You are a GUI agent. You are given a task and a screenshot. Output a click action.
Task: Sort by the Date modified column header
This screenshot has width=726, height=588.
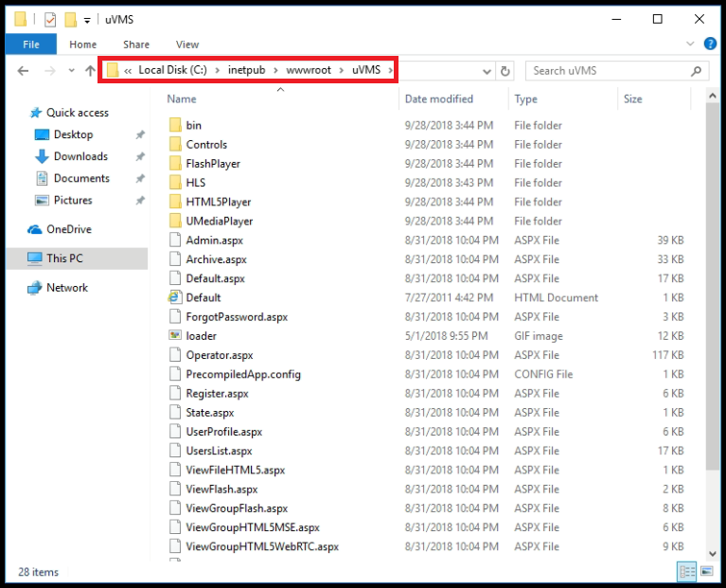439,99
